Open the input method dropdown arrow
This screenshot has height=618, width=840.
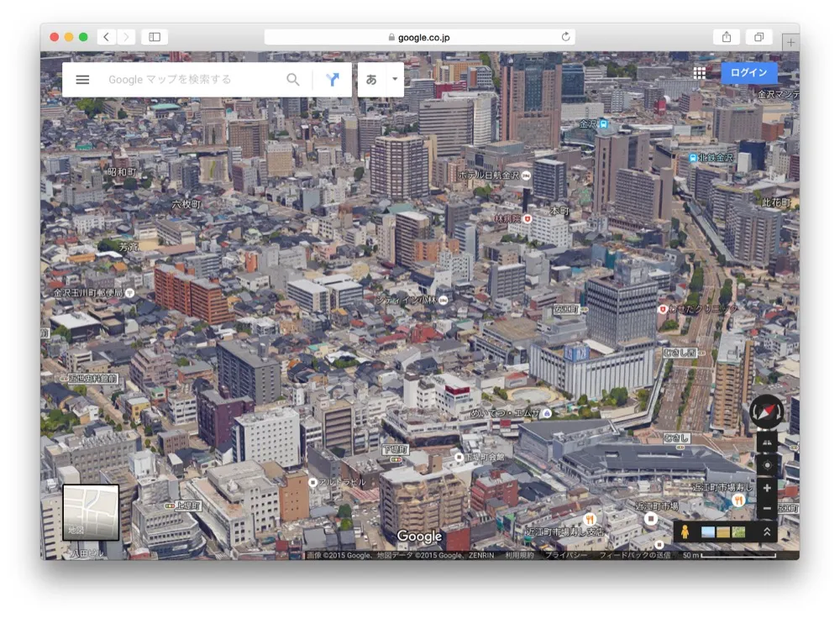pos(395,80)
